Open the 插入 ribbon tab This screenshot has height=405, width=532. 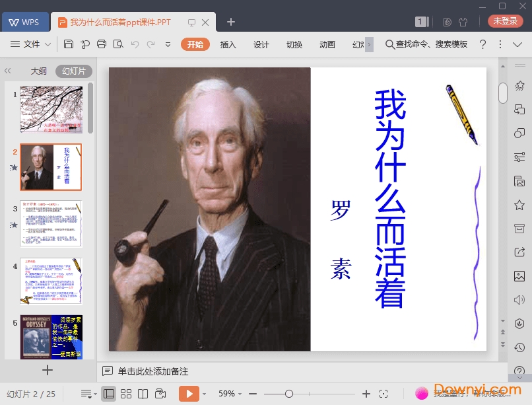228,45
